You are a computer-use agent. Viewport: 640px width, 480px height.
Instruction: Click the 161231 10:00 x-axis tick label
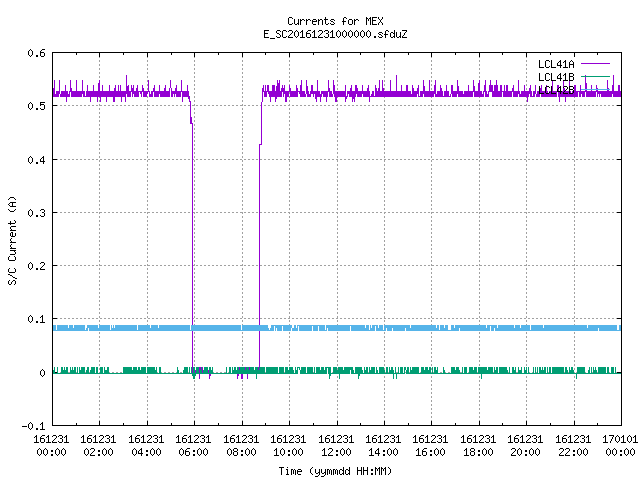[289, 446]
